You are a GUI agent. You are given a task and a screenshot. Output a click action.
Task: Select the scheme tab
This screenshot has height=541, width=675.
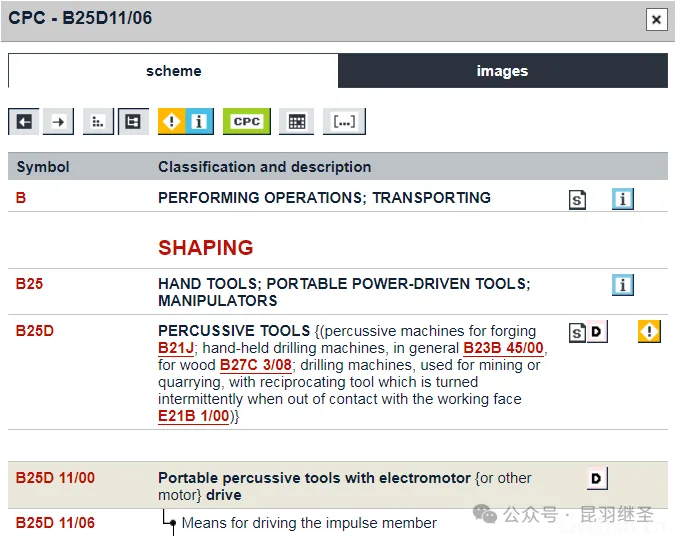173,71
